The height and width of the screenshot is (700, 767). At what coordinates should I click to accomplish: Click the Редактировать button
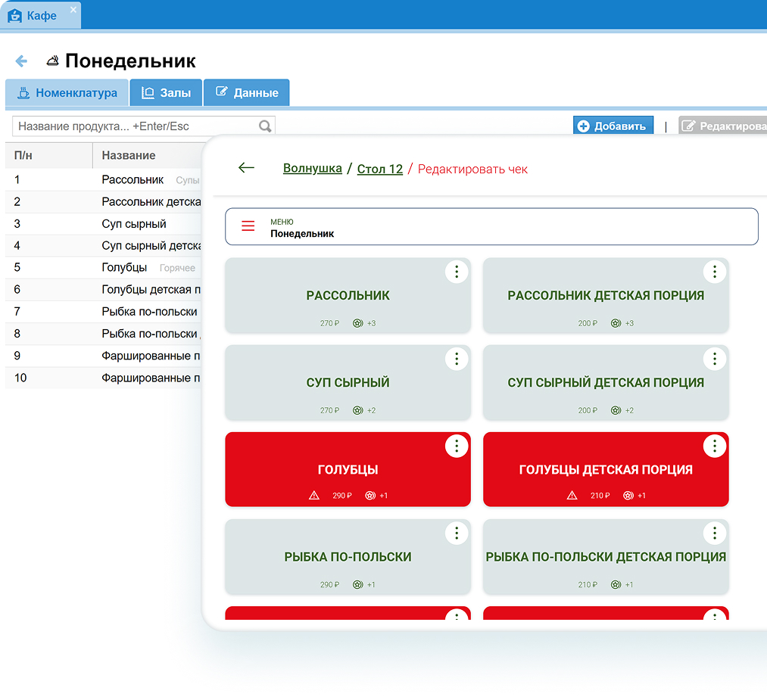pos(722,126)
